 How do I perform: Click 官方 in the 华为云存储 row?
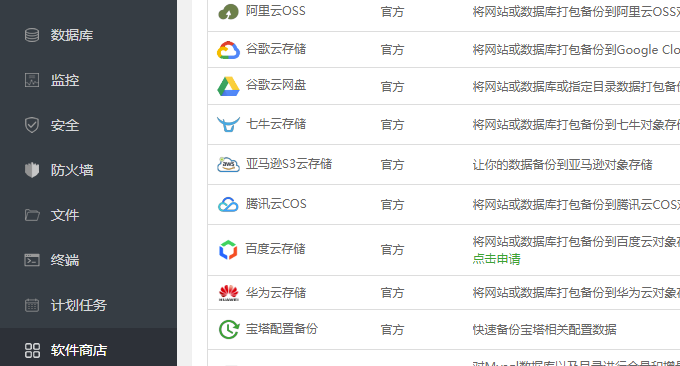[x=392, y=293]
